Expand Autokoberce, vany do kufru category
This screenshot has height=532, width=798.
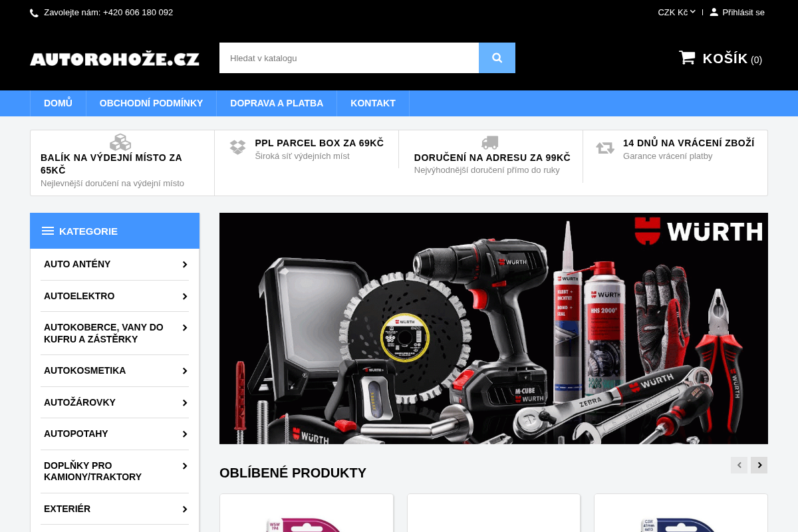185,328
